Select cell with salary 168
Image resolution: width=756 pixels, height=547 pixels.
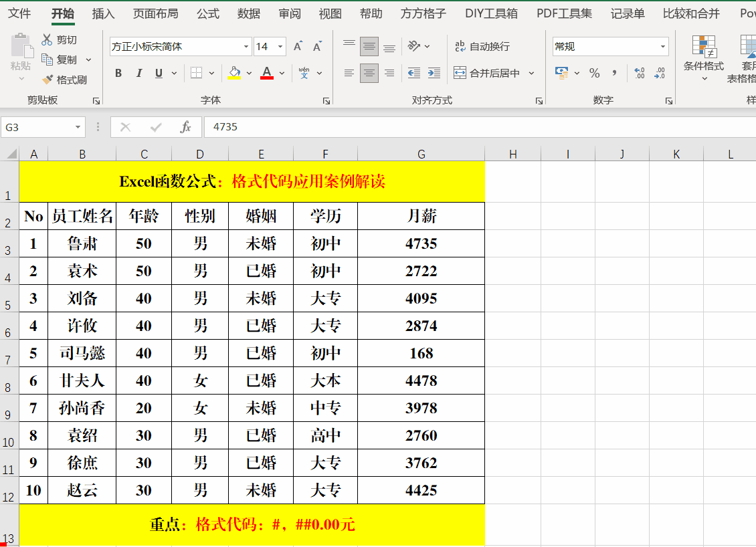421,353
